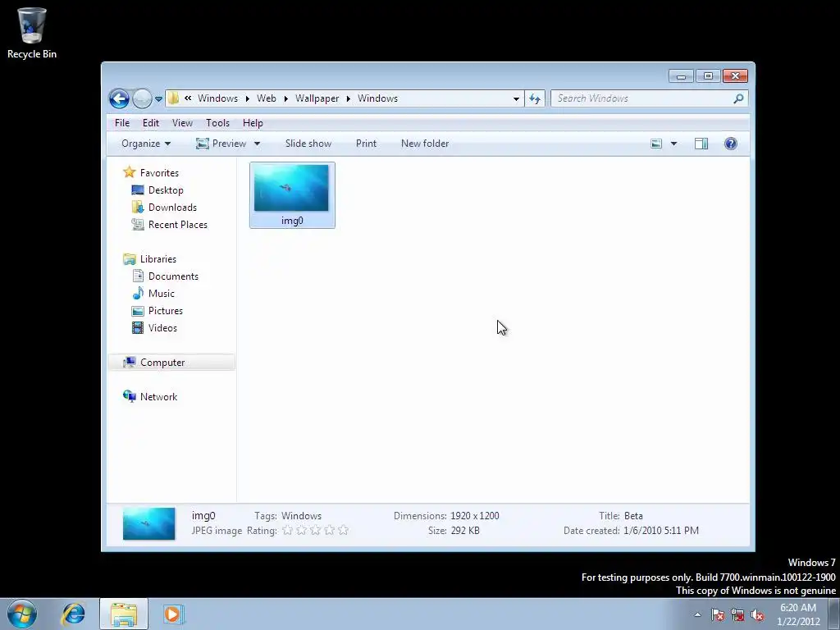Show hidden breadcrumb path chevrons

pos(188,98)
